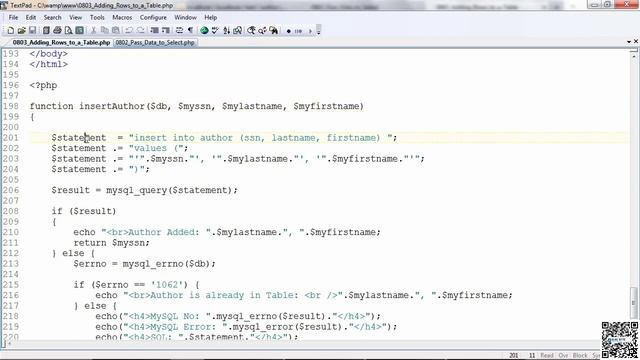This screenshot has width=640, height=360.
Task: Click the Sort lines toolbar icon
Action: (x=227, y=31)
